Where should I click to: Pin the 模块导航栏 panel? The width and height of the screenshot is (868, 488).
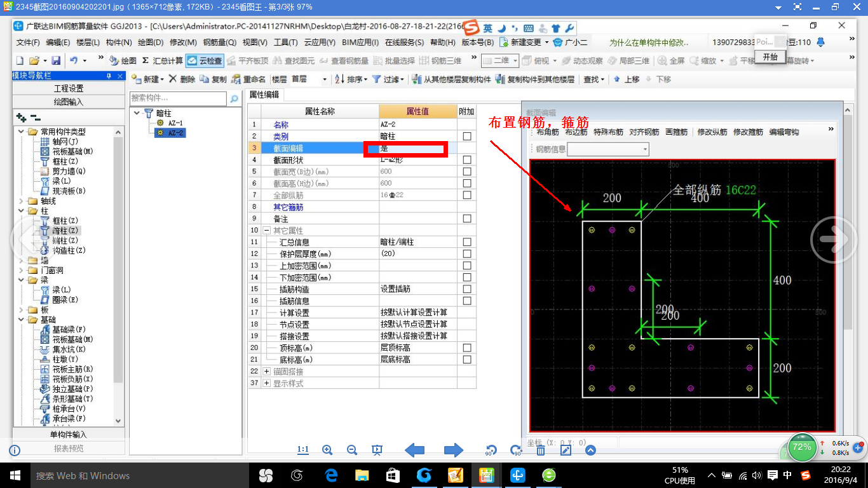(109, 76)
